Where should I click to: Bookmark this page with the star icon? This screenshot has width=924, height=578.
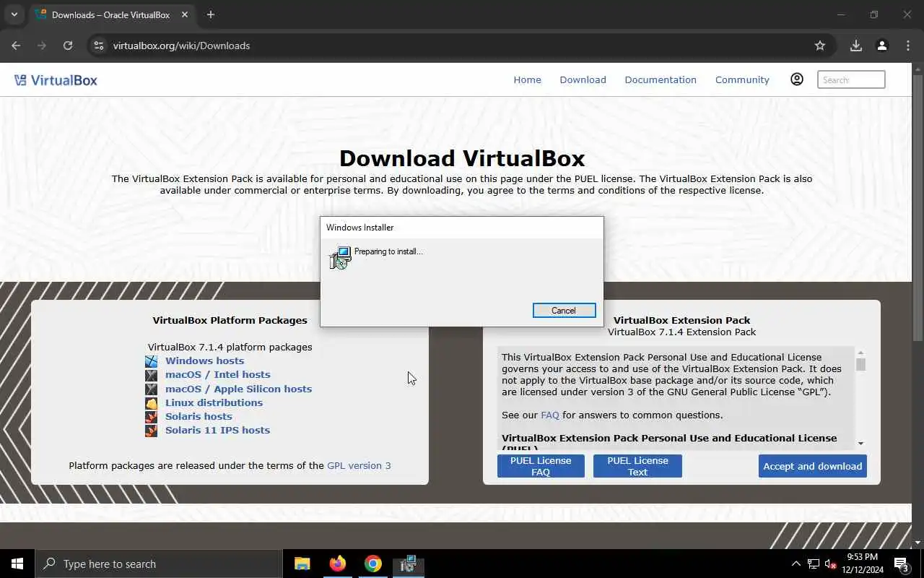coord(820,46)
